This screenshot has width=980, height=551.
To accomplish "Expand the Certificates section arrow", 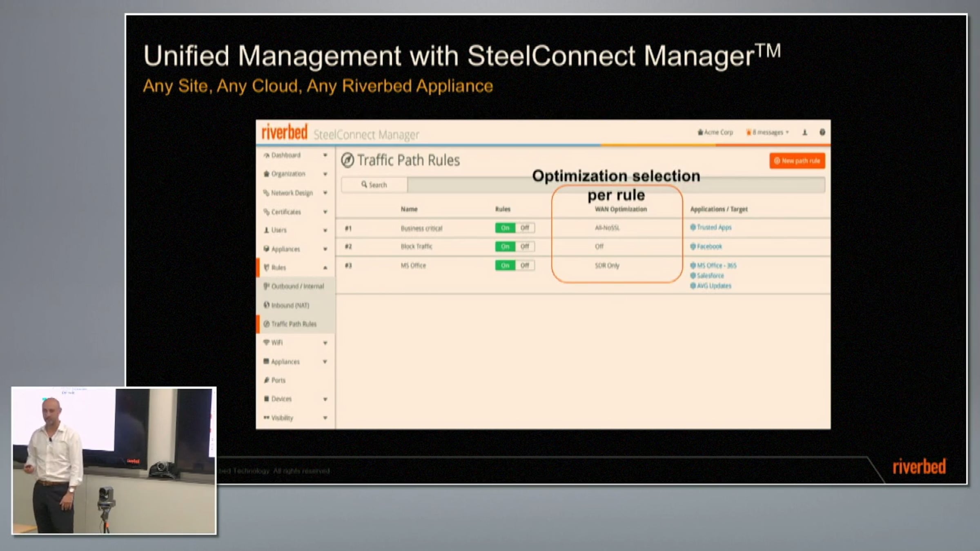I will click(325, 212).
